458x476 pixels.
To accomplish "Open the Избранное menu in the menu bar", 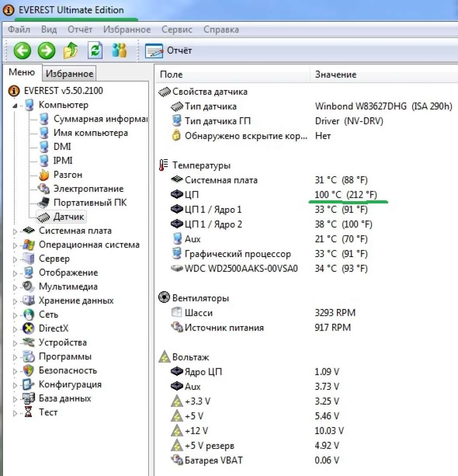I will (127, 29).
